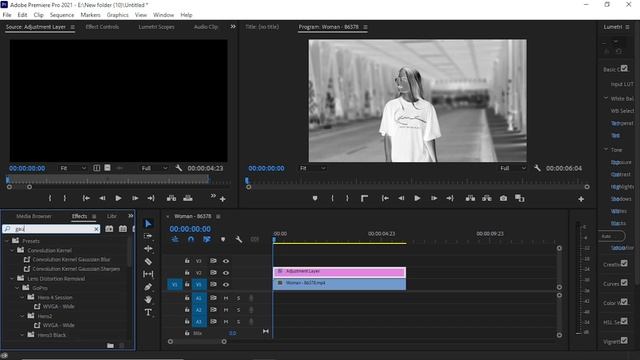Click the Auto tone button

pos(611,236)
